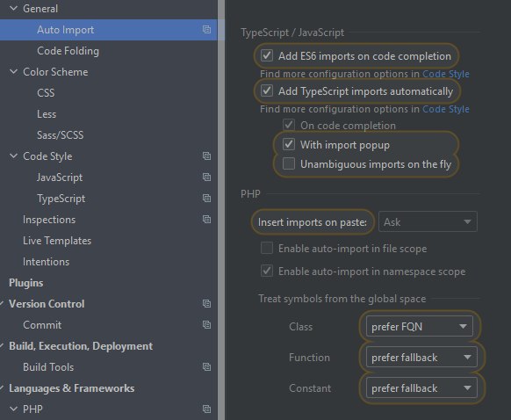Open Sass/SCSS color scheme settings
This screenshot has width=511, height=420.
click(61, 135)
